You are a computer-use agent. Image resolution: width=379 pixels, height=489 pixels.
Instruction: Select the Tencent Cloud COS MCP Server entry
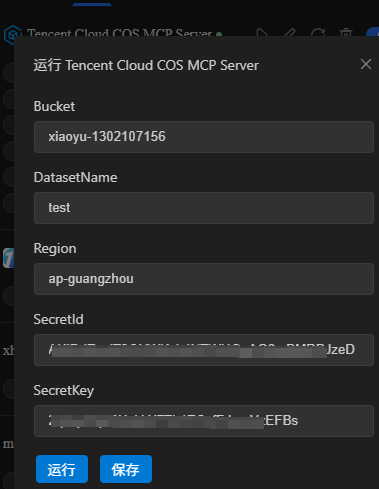[119, 33]
